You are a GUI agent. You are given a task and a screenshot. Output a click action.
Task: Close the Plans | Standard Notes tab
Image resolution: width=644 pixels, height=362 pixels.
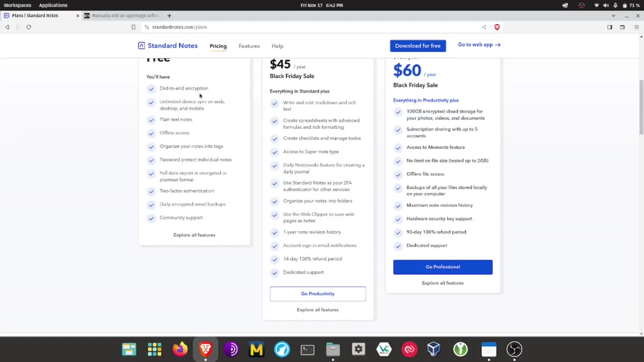click(x=77, y=16)
